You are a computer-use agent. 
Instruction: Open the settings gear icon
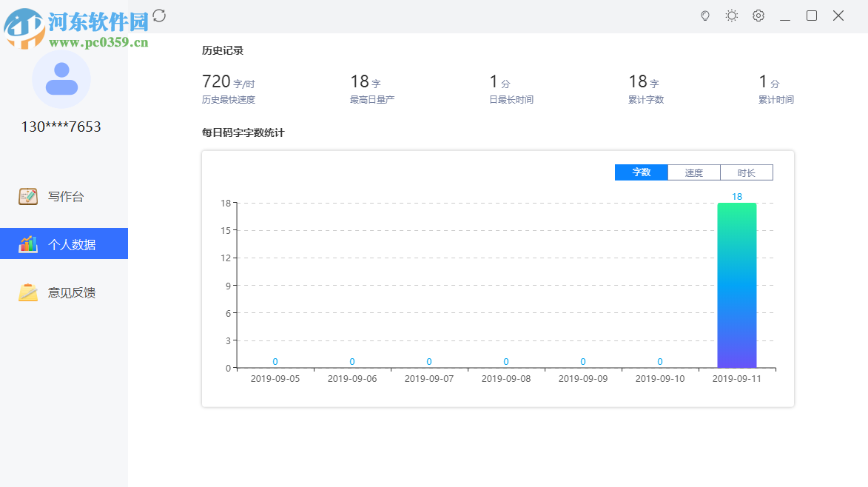coord(758,16)
